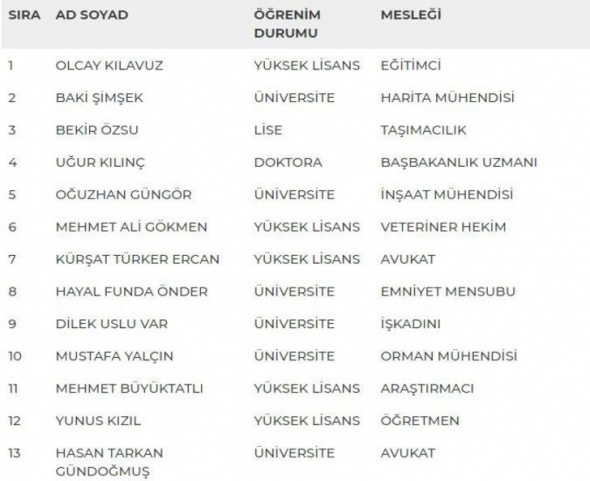Click the name HAYAL FUNDA ÖNDER
590x481 pixels.
(x=132, y=292)
